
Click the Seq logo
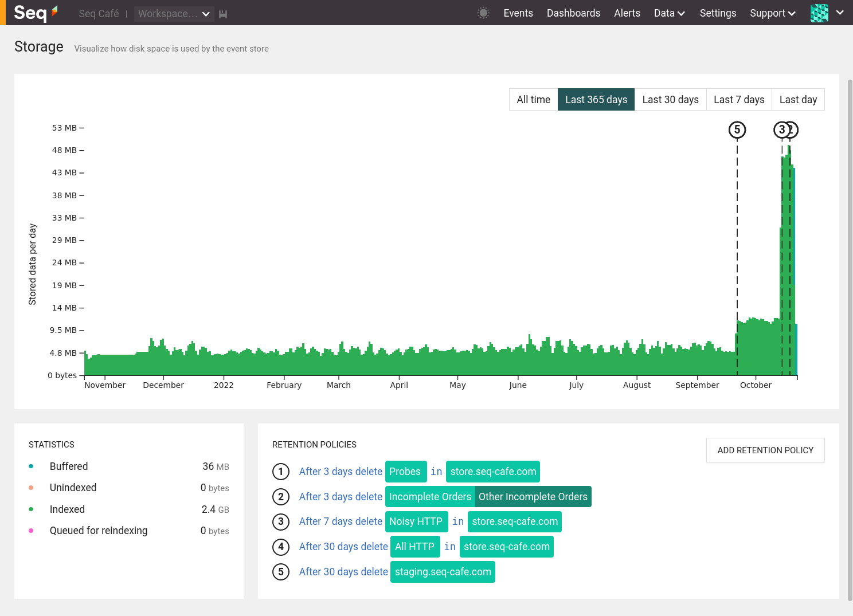(36, 13)
